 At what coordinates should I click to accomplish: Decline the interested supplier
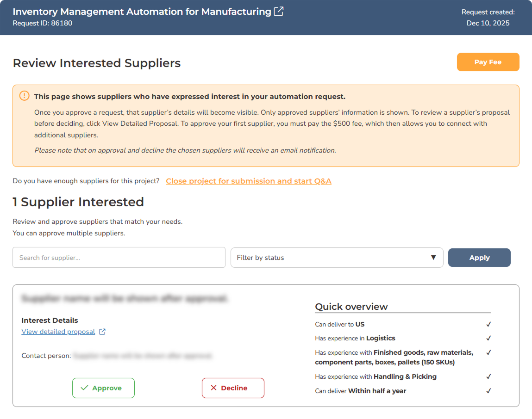coord(233,388)
